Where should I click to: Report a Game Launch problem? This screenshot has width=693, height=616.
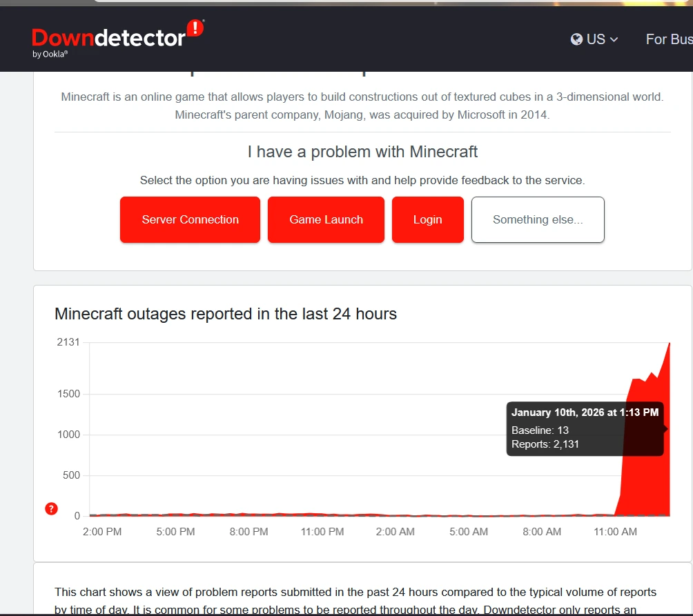click(326, 219)
